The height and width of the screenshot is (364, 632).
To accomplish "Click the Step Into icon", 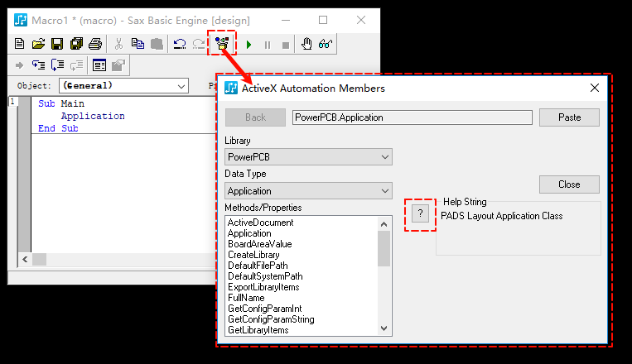I will (38, 65).
